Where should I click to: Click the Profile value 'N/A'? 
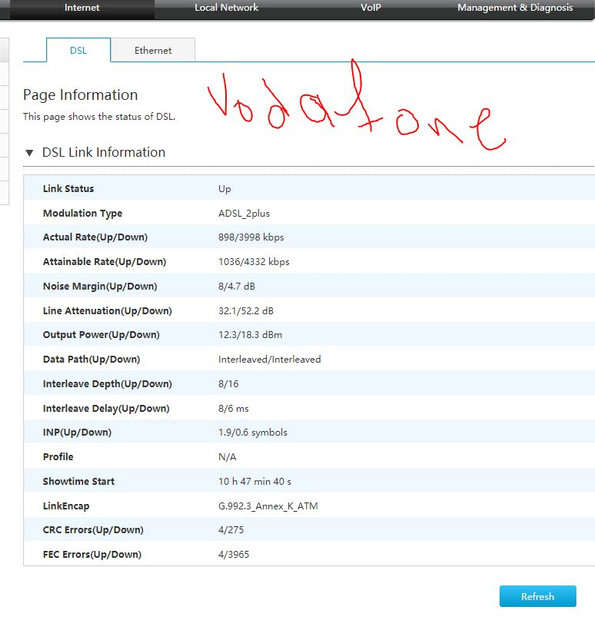pyautogui.click(x=227, y=457)
